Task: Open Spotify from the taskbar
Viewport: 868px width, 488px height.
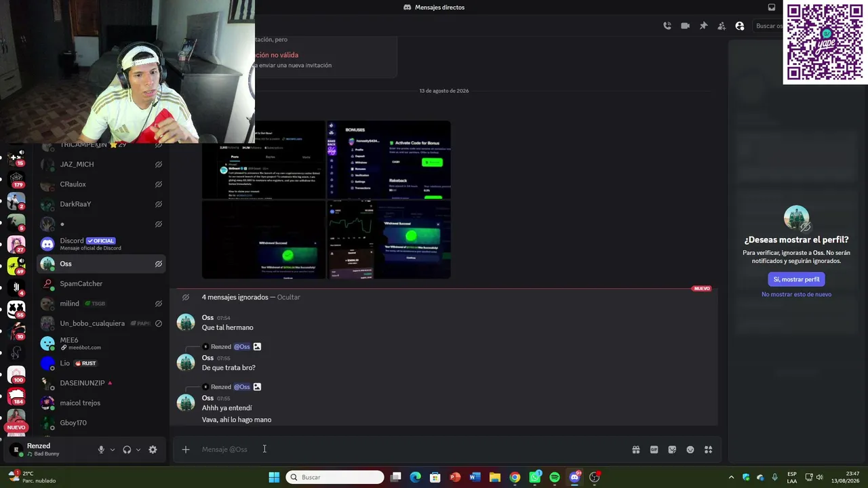Action: point(555,477)
